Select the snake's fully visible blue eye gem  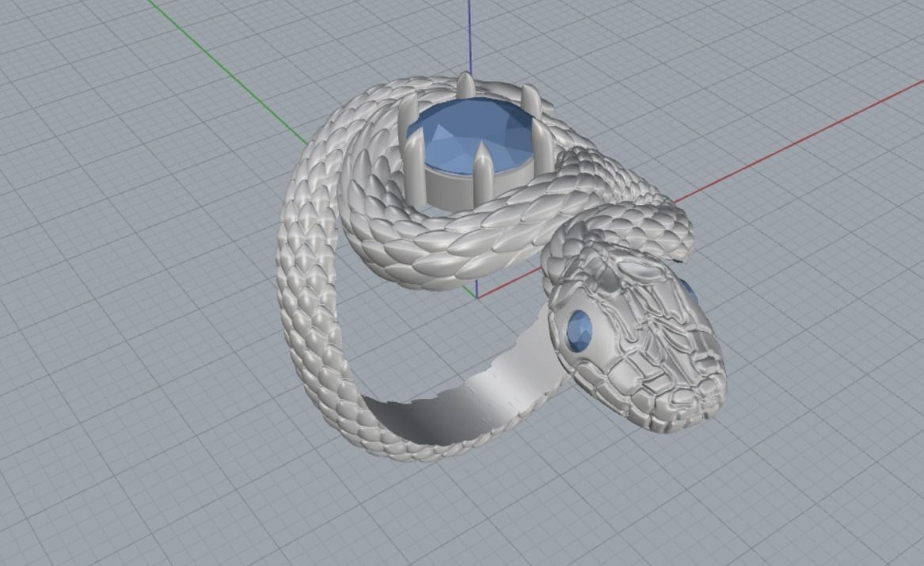[x=579, y=330]
